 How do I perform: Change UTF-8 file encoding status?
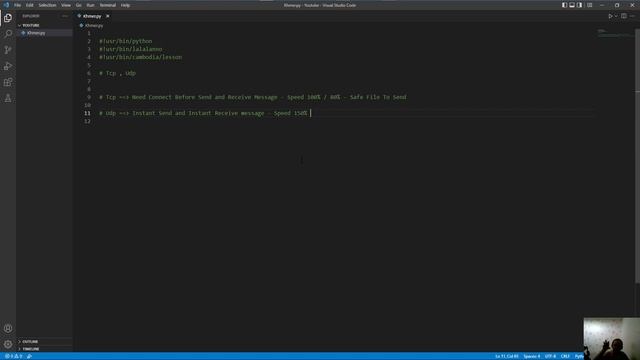pos(550,356)
